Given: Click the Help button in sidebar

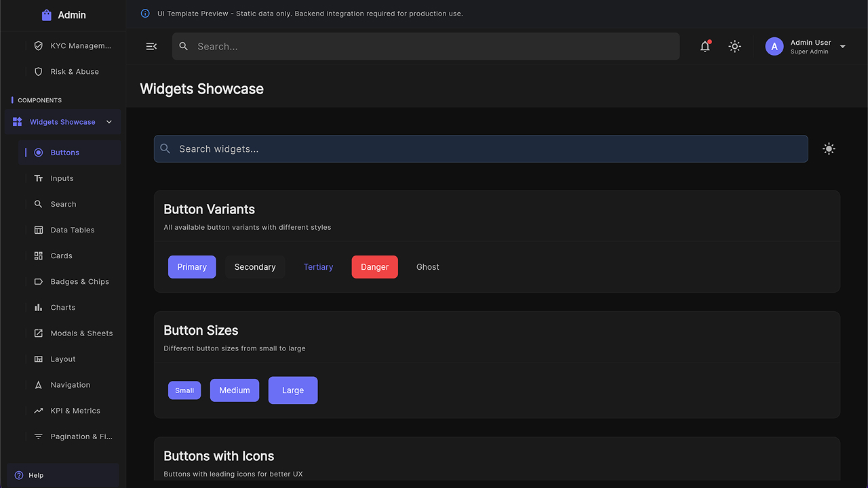Looking at the screenshot, I should click(63, 475).
